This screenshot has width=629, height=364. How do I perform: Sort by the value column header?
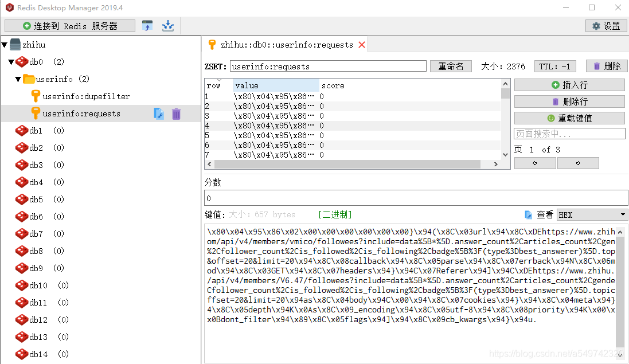[x=276, y=85]
